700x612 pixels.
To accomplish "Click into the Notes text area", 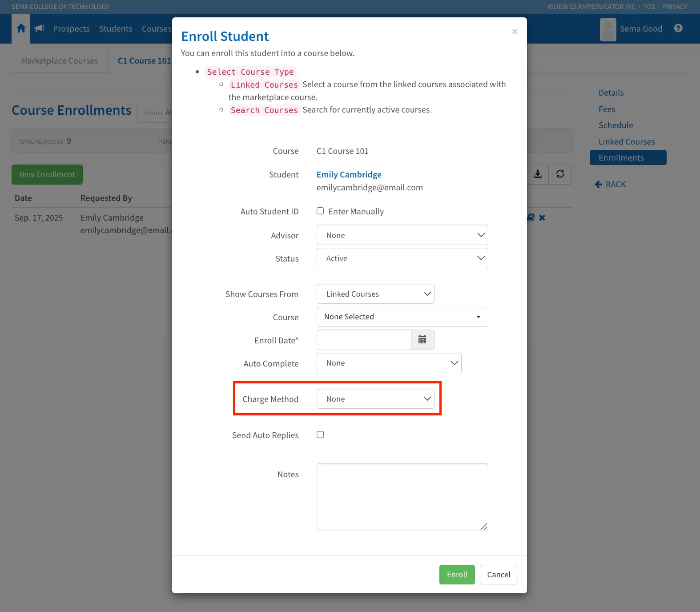I will pyautogui.click(x=402, y=497).
